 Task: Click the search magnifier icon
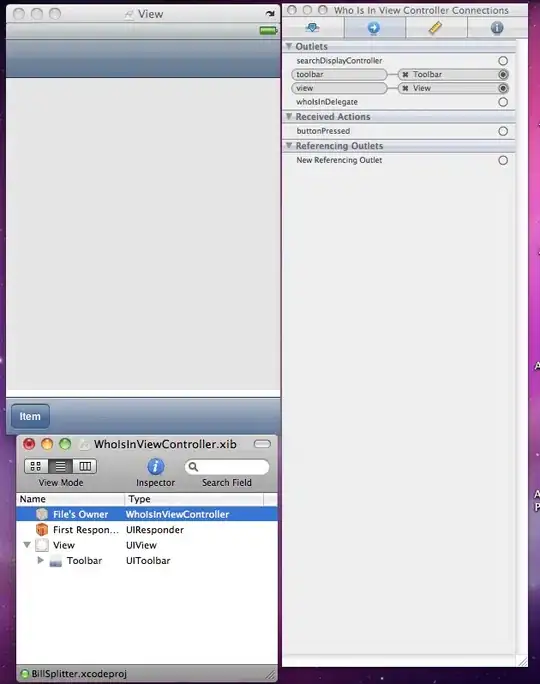(193, 467)
